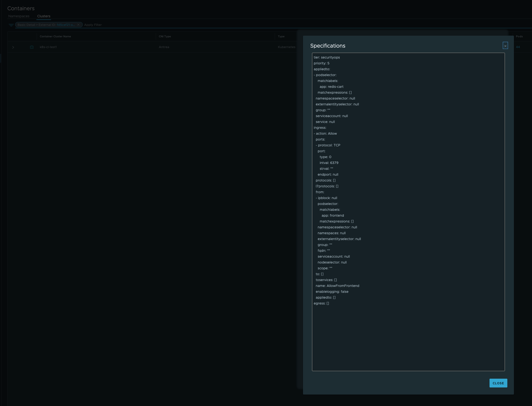
Task: Select the k8s-cl-test1 cluster name
Action: point(48,47)
